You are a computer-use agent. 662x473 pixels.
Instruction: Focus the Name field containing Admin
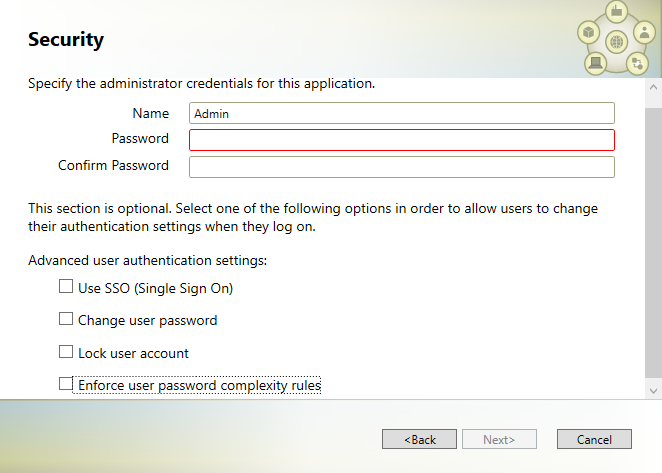tap(402, 113)
